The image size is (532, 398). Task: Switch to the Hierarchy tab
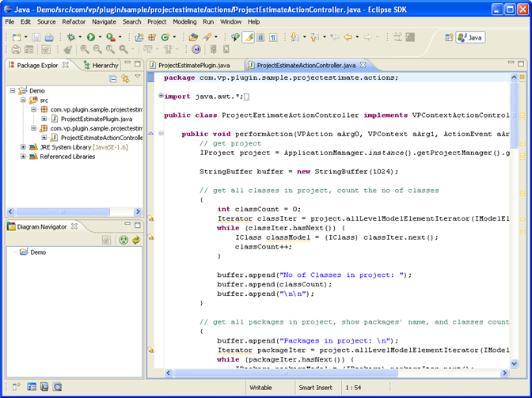coord(101,65)
